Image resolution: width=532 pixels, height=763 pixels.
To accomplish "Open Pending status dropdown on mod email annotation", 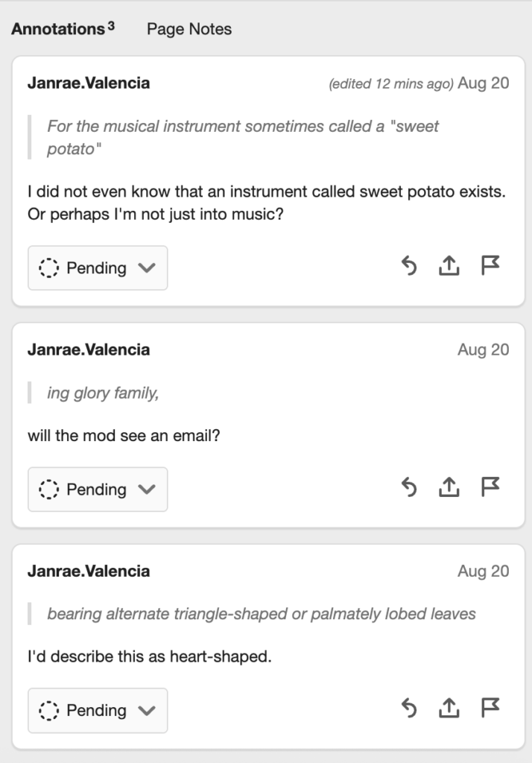I will click(98, 489).
